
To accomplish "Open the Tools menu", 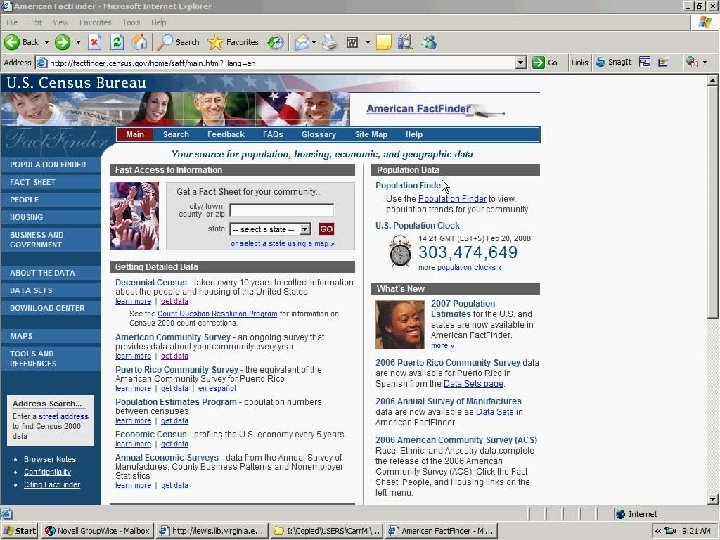I will click(x=131, y=22).
